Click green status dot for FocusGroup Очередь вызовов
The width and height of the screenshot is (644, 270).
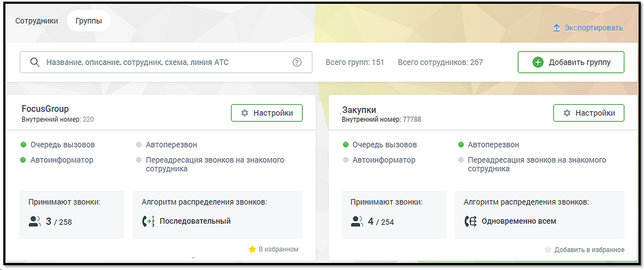[23, 144]
